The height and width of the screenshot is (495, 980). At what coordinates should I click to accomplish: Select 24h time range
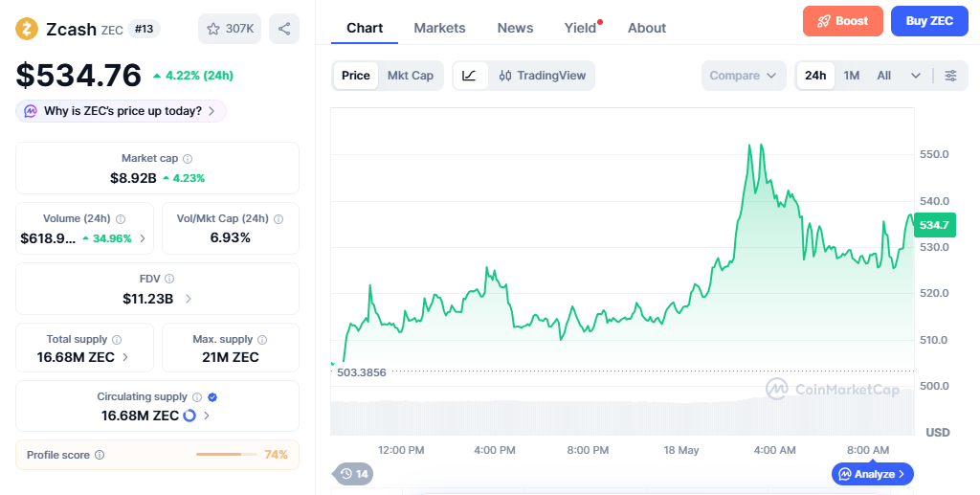tap(815, 76)
